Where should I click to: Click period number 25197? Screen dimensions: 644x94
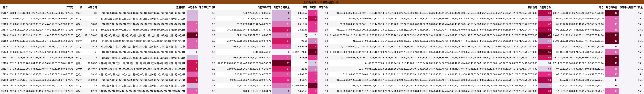click(4, 13)
